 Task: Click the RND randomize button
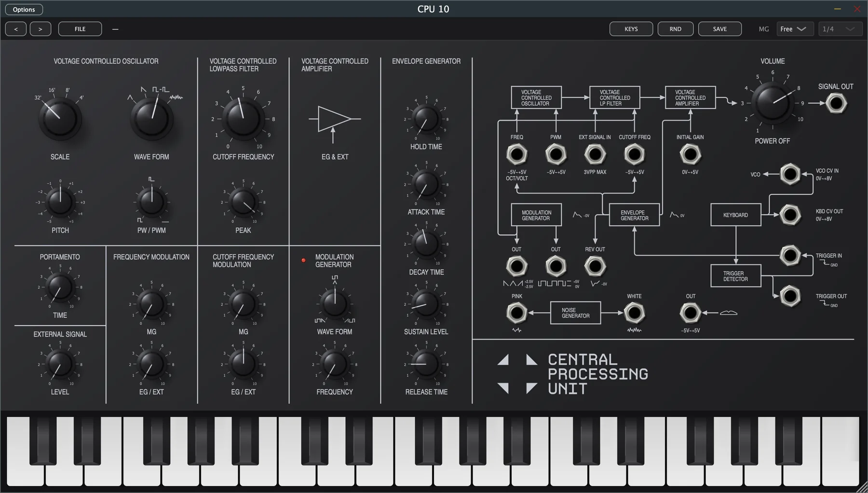pyautogui.click(x=676, y=29)
